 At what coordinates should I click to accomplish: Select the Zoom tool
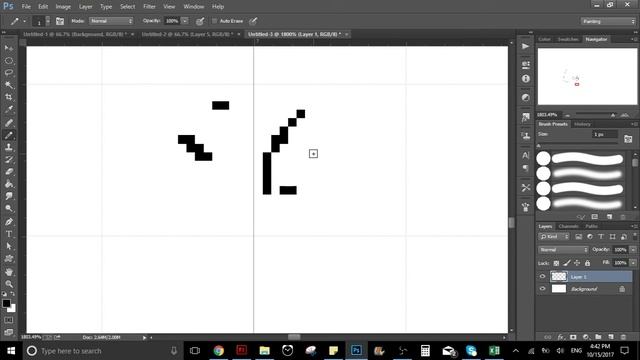pos(9,284)
